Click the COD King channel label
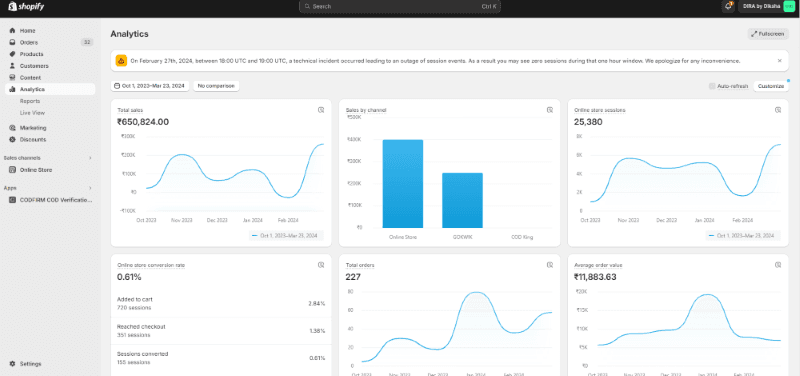This screenshot has width=800, height=376. coord(522,237)
